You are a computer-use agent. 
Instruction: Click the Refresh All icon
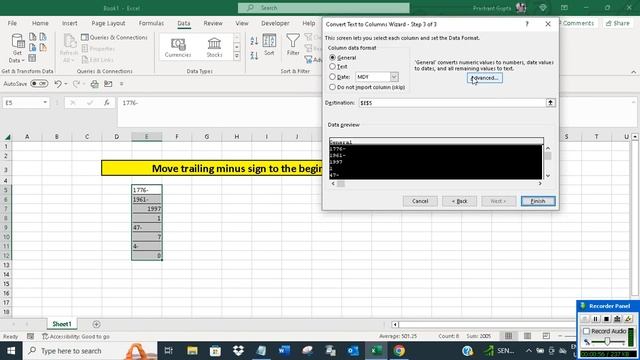(69, 48)
